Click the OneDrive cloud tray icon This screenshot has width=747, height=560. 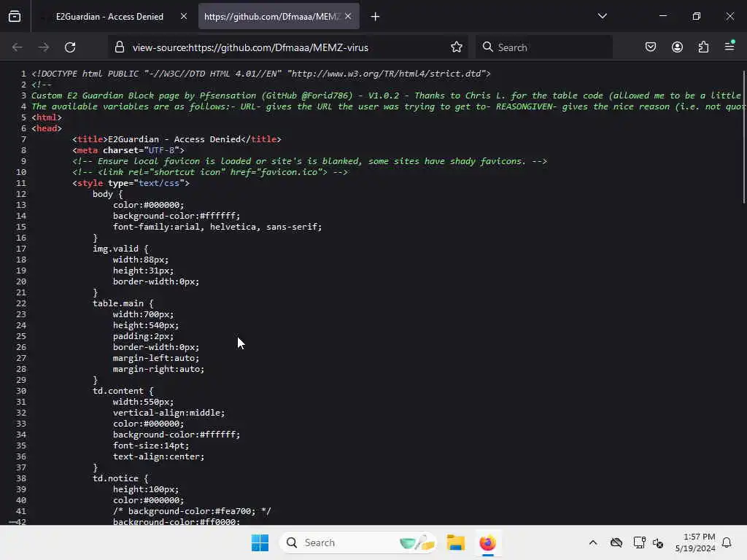coord(616,542)
